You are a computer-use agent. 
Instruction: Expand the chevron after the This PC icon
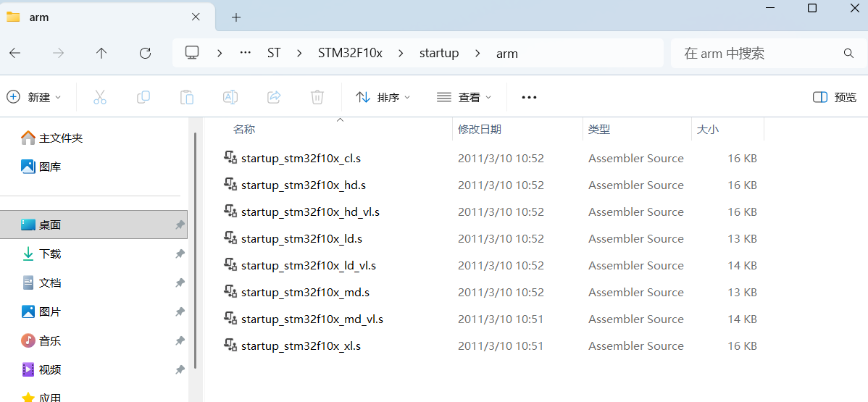click(x=220, y=53)
